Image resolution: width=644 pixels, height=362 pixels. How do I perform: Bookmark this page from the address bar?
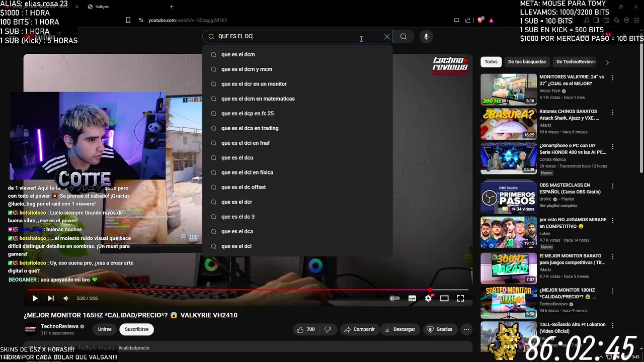pos(128,20)
